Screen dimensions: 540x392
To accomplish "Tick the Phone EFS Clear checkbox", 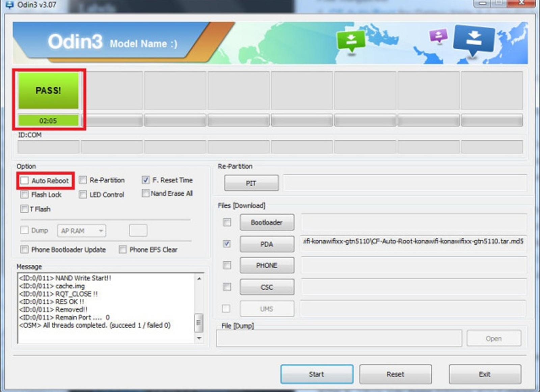I will pos(123,250).
